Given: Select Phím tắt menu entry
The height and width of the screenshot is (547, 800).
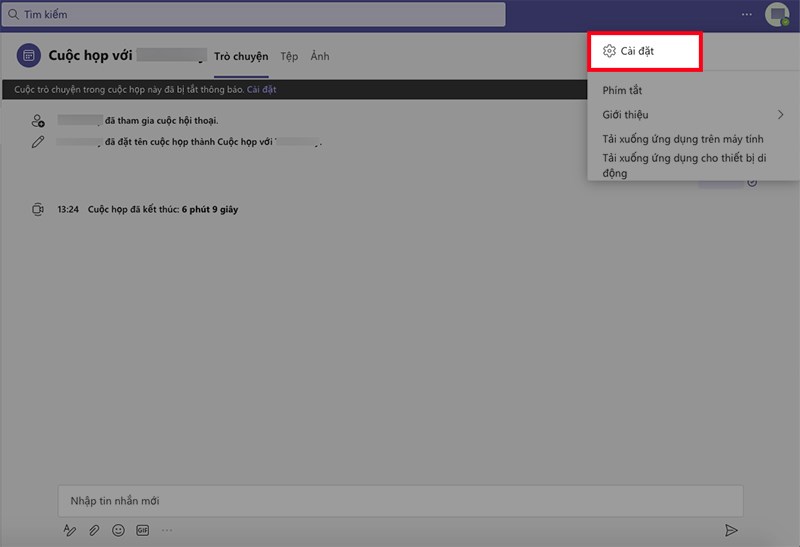Looking at the screenshot, I should pos(622,91).
